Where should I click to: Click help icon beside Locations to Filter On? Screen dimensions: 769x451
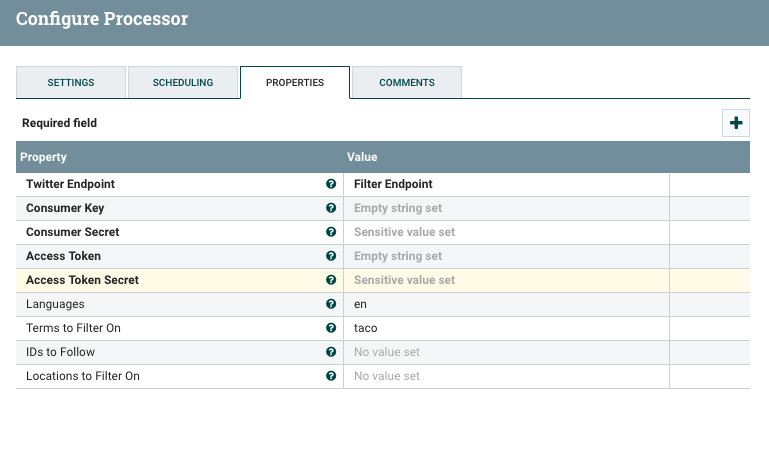click(x=330, y=376)
